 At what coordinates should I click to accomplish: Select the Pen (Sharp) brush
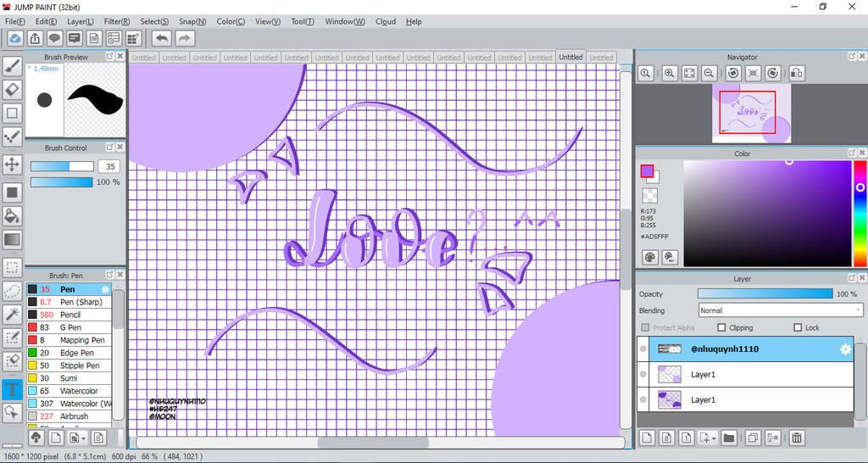tap(70, 302)
